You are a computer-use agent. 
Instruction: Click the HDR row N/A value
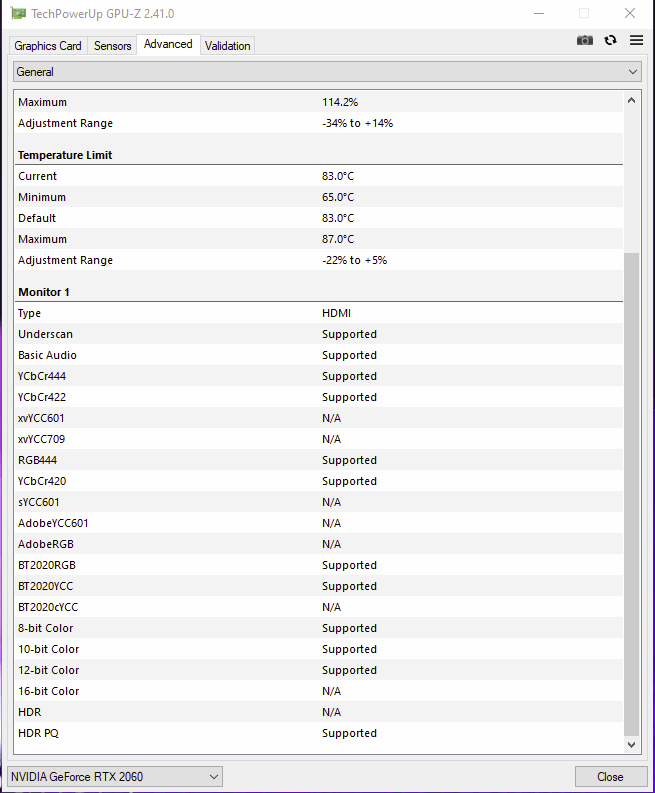click(331, 712)
